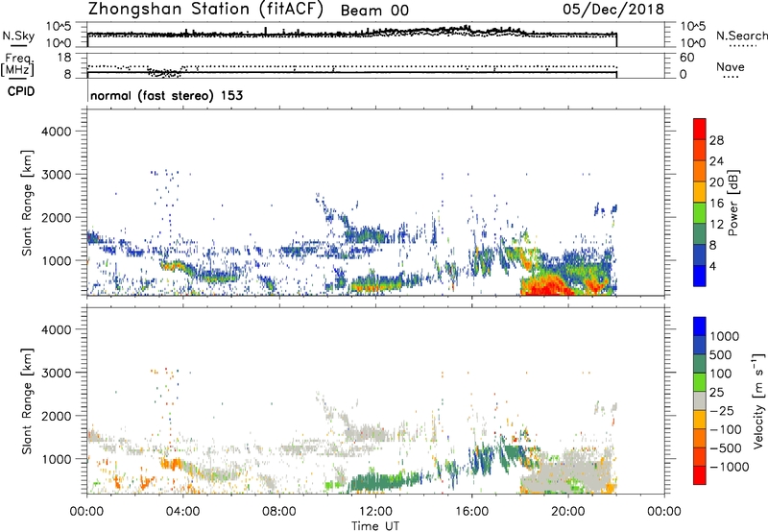Screen dimensions: 768x532
Task: Click the '08:00' time axis label
Action: coord(279,512)
